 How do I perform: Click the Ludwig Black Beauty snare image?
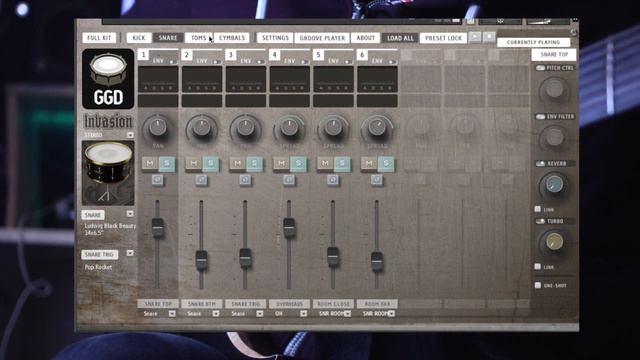[108, 173]
